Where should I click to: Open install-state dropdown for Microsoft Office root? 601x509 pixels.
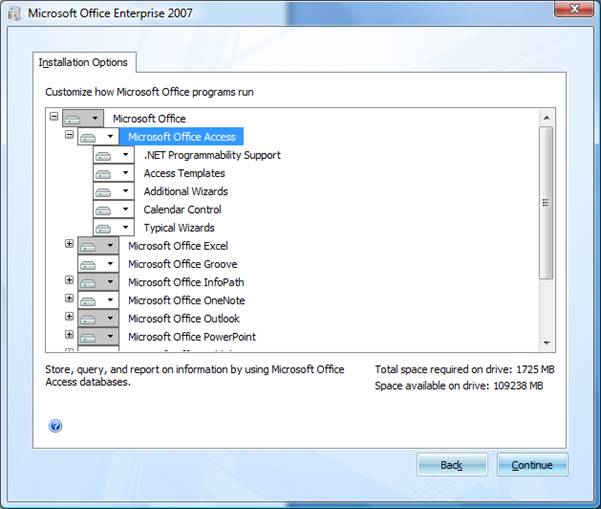83,118
